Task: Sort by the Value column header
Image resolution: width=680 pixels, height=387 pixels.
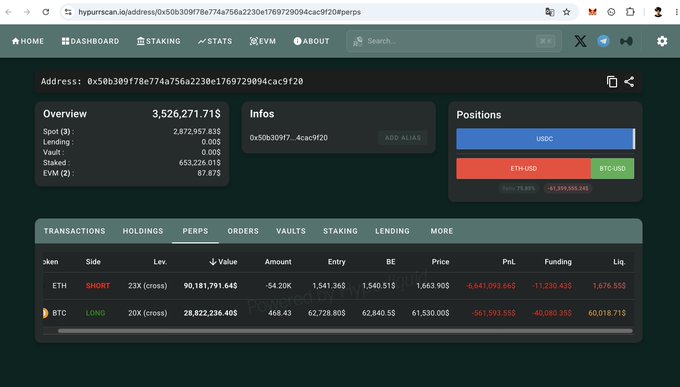Action: click(x=223, y=262)
